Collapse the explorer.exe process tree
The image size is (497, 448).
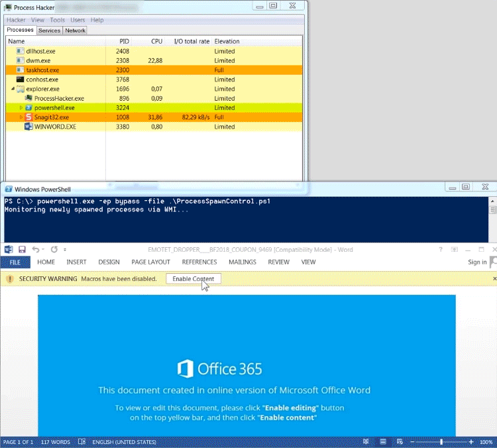pos(13,89)
